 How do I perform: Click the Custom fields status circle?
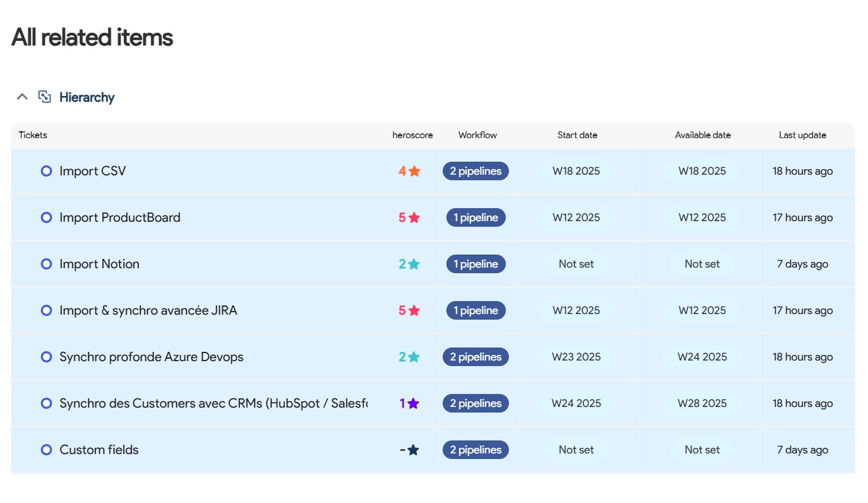(x=46, y=450)
